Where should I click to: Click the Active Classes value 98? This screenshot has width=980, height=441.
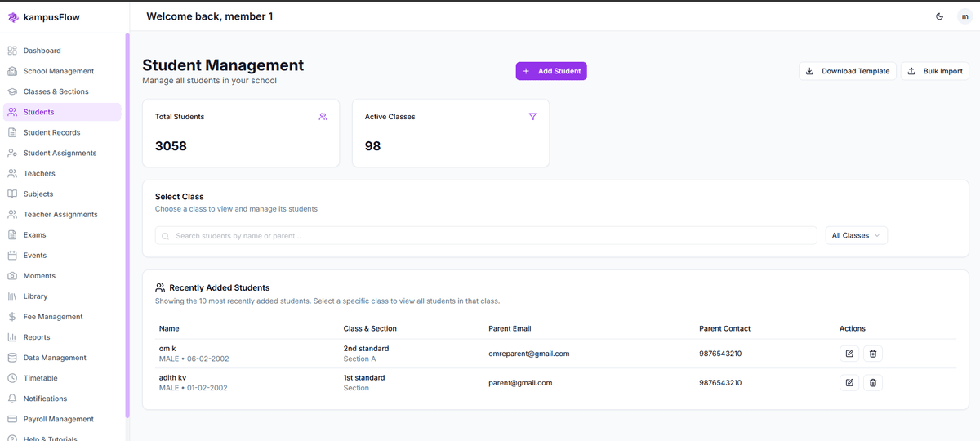[372, 146]
